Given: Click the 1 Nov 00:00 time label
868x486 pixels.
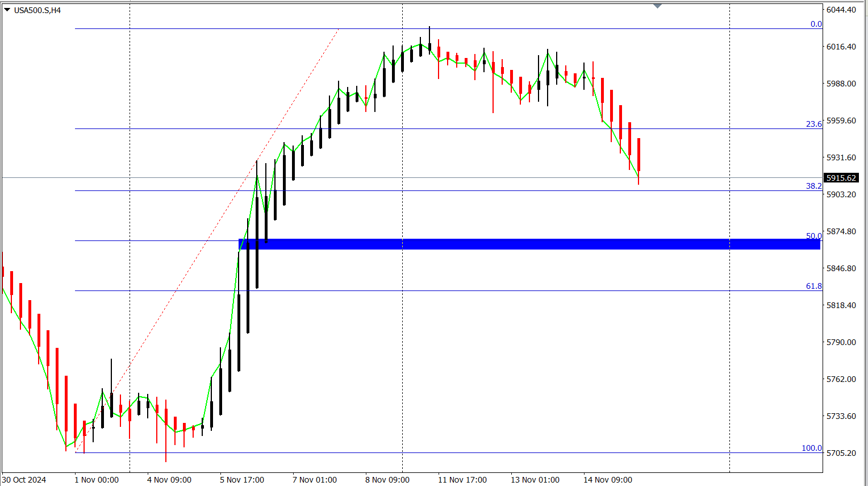Looking at the screenshot, I should tap(97, 480).
